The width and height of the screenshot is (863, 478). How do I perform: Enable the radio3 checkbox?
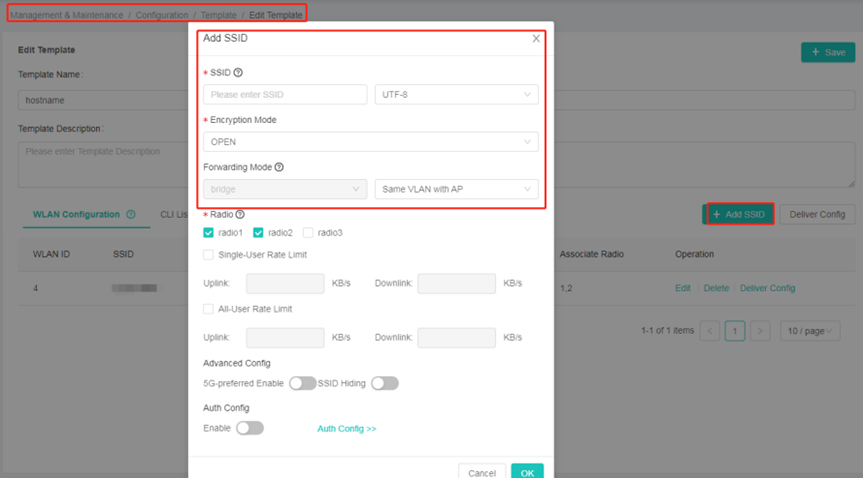[308, 233]
